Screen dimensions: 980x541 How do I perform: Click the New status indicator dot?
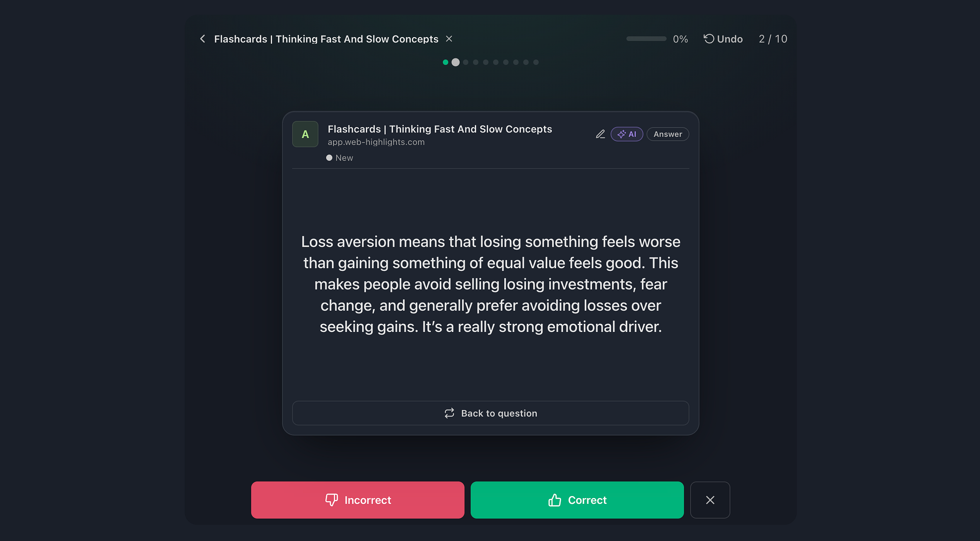tap(329, 158)
